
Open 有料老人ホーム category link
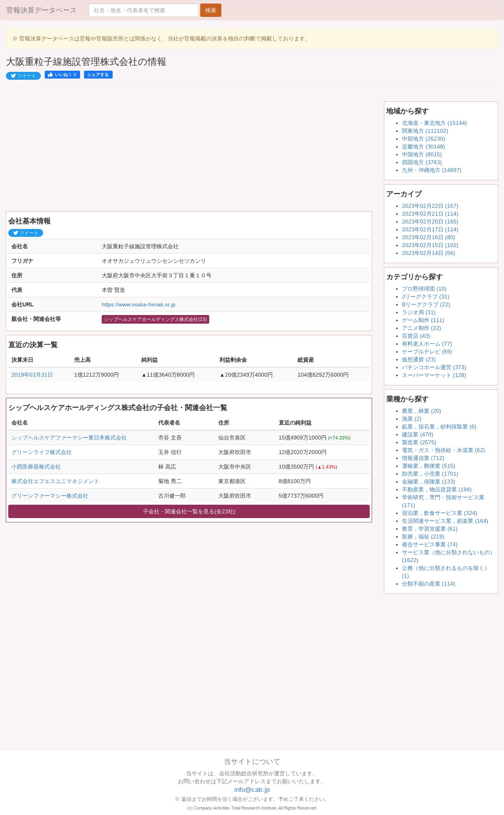click(427, 344)
